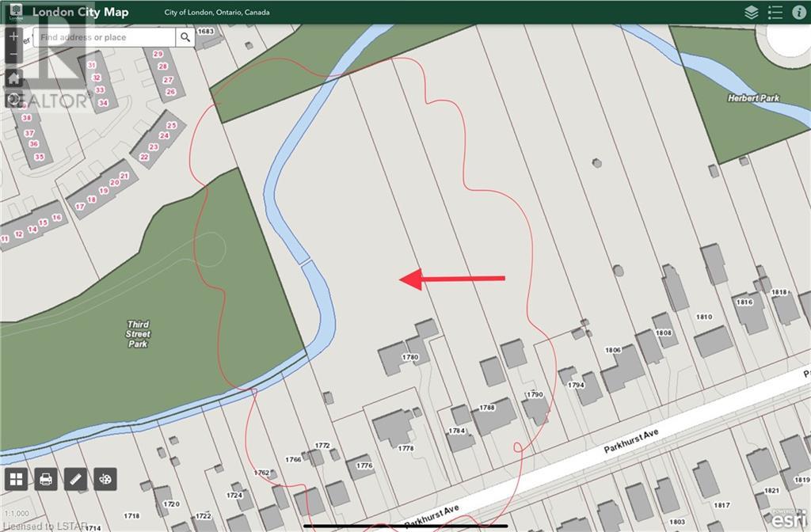Open the Legend panel
Viewport: 811px width, 532px height.
[x=775, y=12]
